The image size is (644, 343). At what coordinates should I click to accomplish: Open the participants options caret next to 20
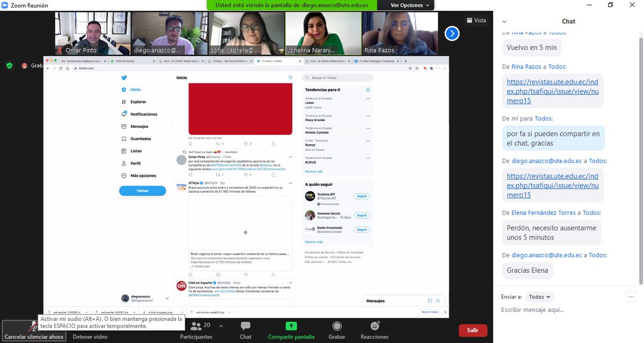(220, 325)
